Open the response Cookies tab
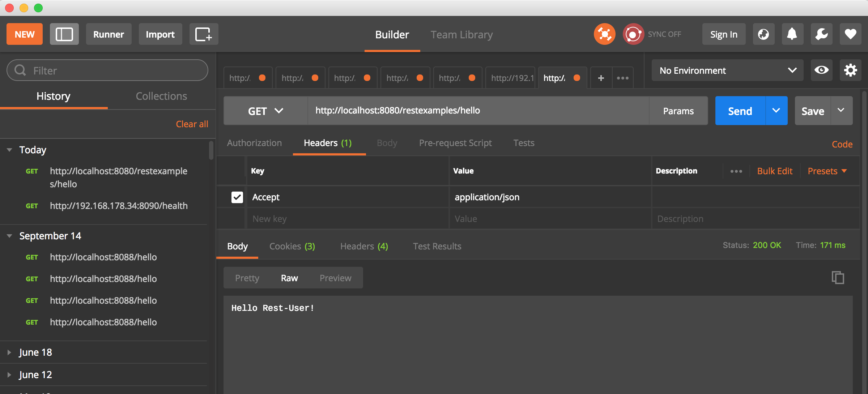 292,247
